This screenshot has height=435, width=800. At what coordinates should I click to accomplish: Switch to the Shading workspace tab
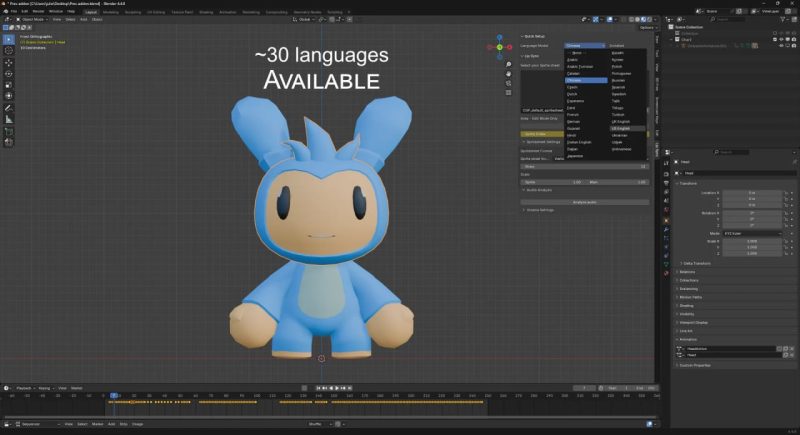[206, 11]
